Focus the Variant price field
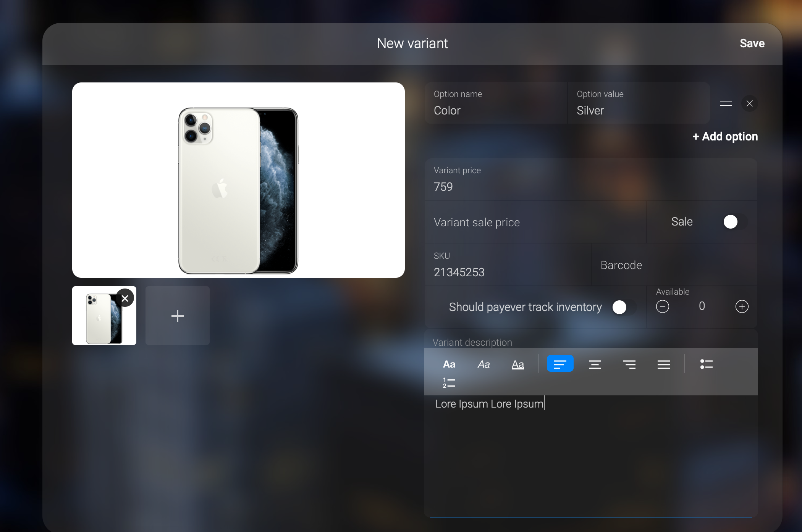The width and height of the screenshot is (802, 532). click(x=591, y=179)
